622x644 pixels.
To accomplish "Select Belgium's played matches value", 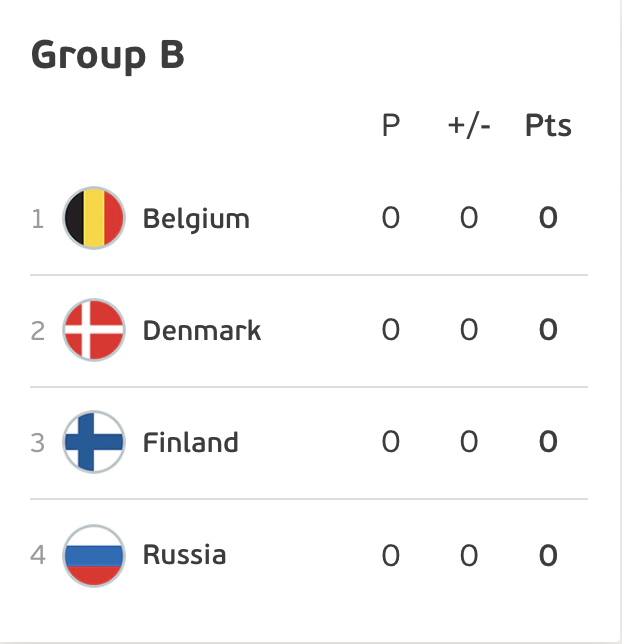I will [x=391, y=218].
